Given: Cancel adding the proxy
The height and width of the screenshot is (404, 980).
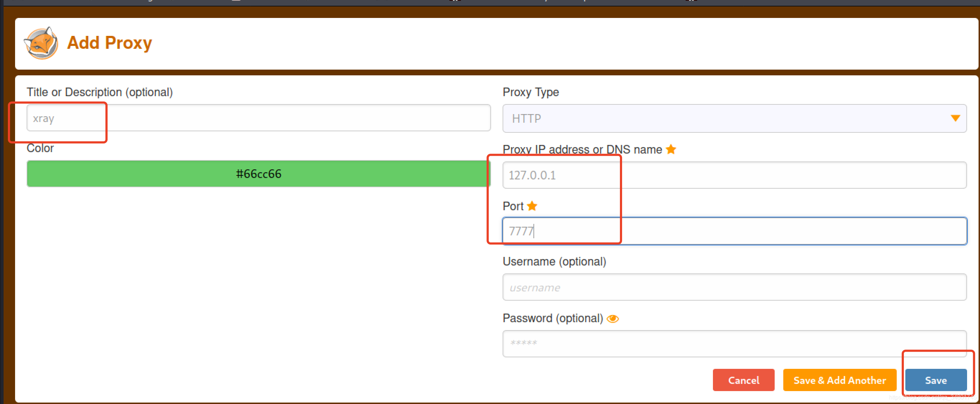Looking at the screenshot, I should point(743,380).
